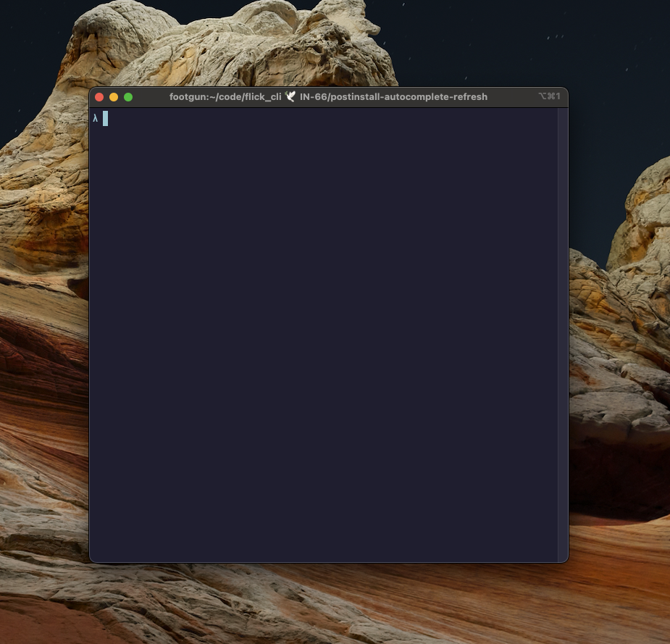
Task: Click the terminal's bottom-left window corner
Action: tap(91, 560)
